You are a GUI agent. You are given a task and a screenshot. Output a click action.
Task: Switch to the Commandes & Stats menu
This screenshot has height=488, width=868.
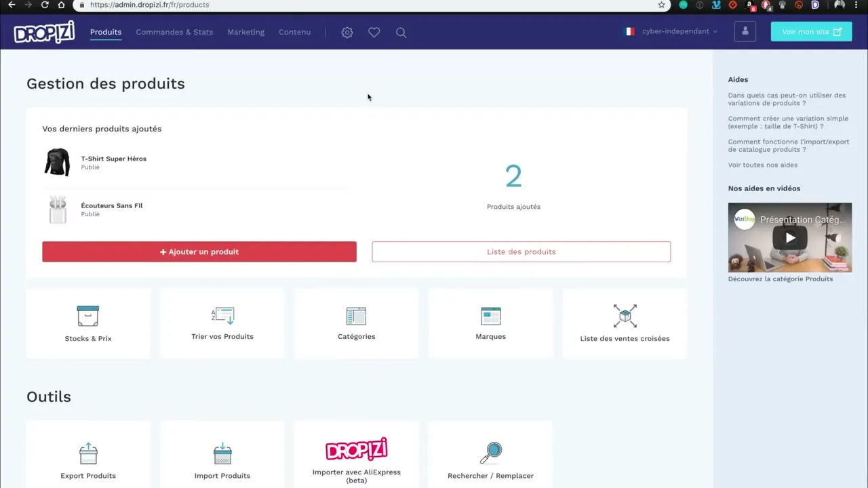coord(174,32)
